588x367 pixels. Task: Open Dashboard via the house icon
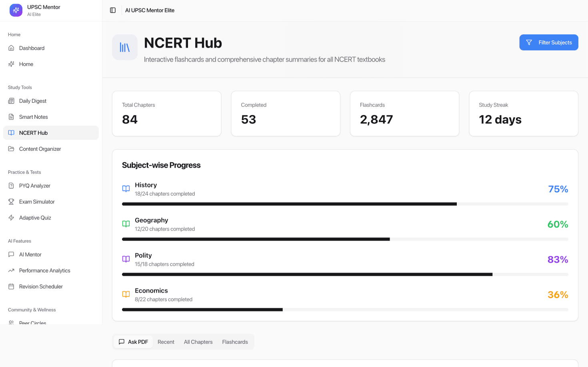pos(11,48)
